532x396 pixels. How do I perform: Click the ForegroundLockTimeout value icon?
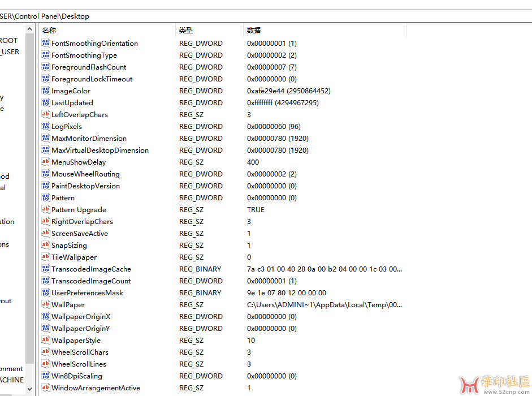tap(46, 79)
